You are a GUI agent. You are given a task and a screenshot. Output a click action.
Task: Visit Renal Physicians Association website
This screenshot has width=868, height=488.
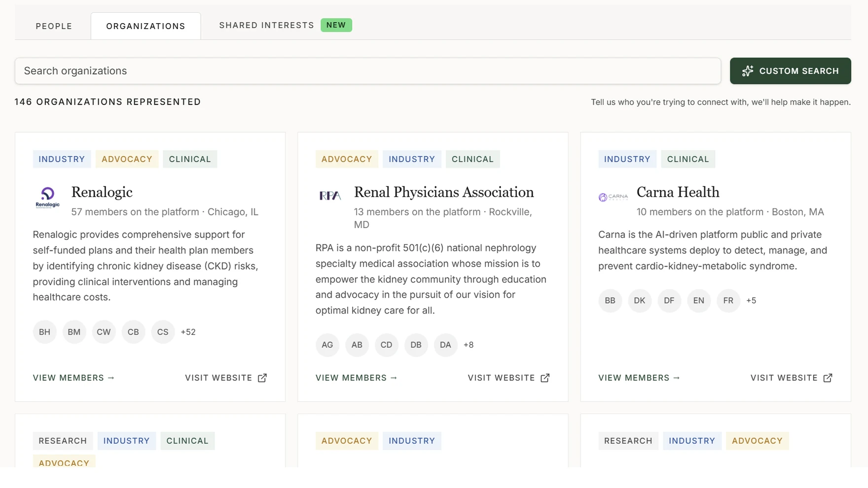(508, 378)
